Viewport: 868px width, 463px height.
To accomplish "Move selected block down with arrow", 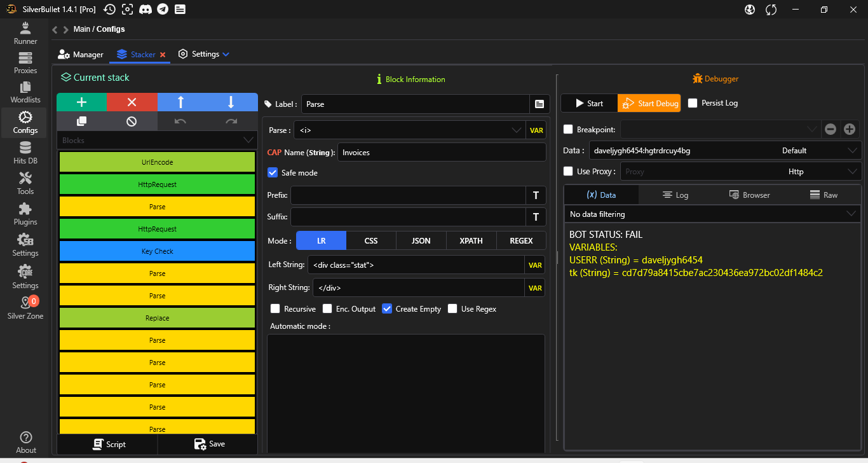I will pos(231,102).
